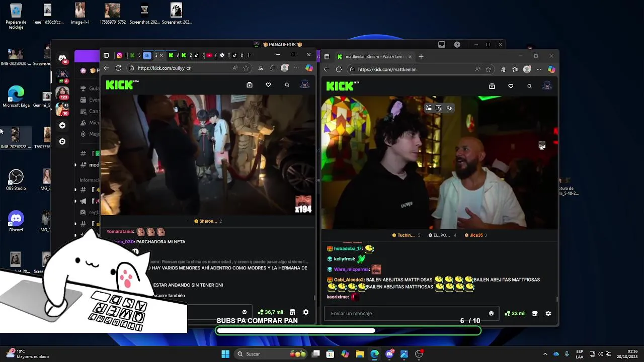This screenshot has height=362, width=644.
Task: Click picture-in-picture icon on the mattkeelan video overlay
Action: click(429, 108)
